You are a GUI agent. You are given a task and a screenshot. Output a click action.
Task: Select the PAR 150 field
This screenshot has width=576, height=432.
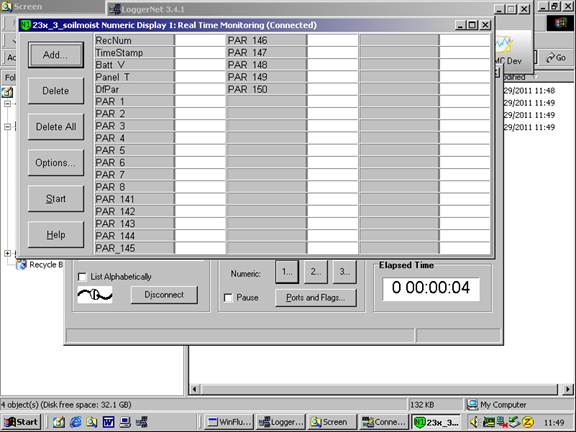click(266, 89)
